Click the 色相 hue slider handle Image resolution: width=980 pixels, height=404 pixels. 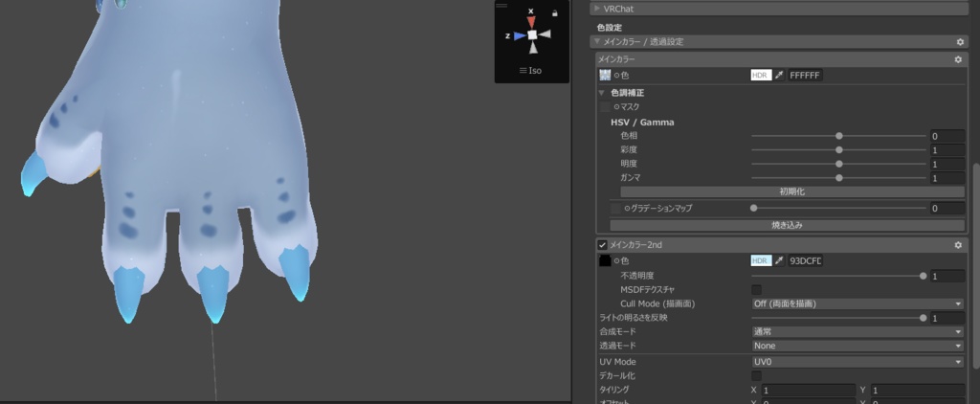point(838,136)
